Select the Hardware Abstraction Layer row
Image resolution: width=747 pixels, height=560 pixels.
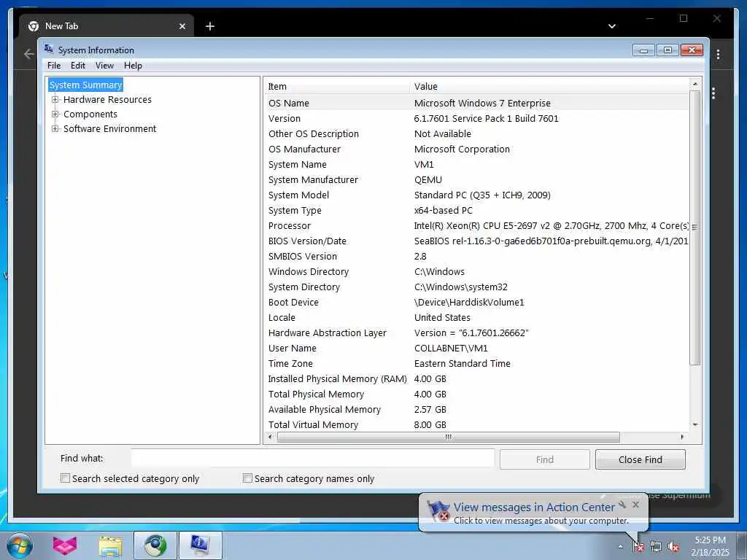click(476, 332)
